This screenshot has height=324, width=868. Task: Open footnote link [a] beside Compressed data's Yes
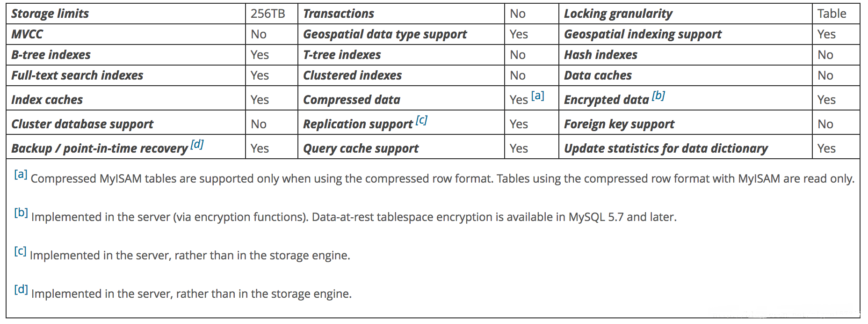(538, 96)
